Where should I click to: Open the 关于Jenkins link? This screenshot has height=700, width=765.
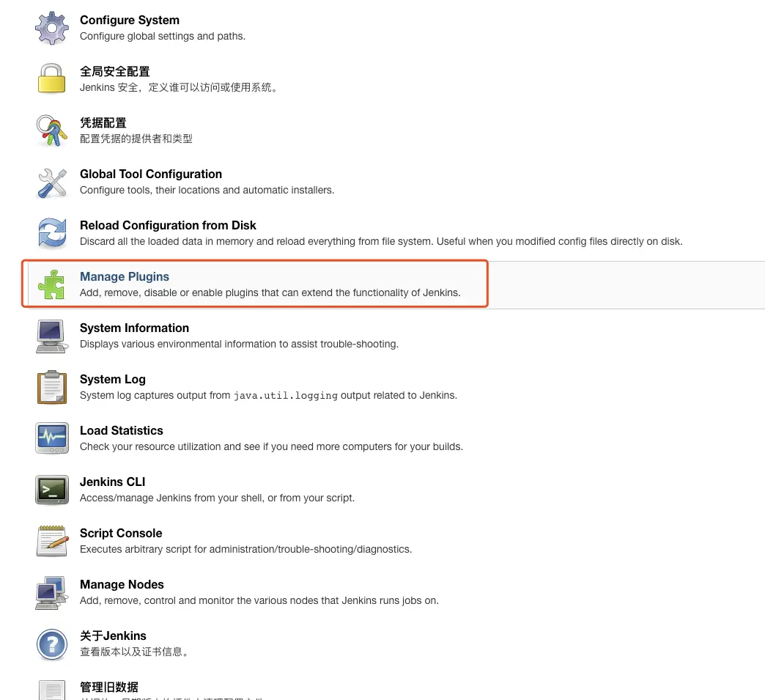click(113, 635)
